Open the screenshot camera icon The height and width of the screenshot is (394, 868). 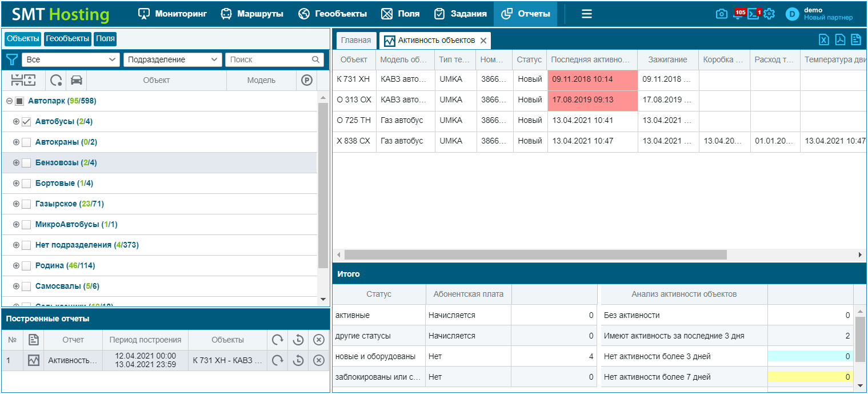pos(722,14)
